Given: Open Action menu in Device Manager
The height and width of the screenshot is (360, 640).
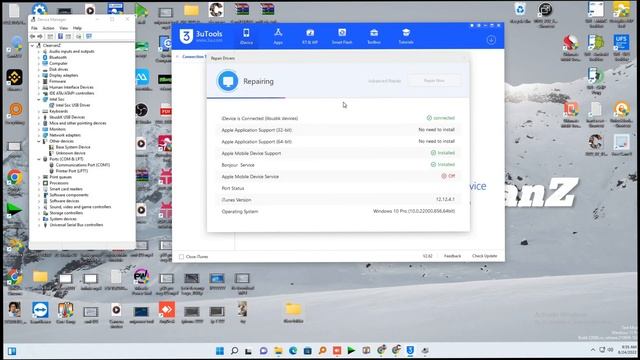Looking at the screenshot, I should [48, 28].
